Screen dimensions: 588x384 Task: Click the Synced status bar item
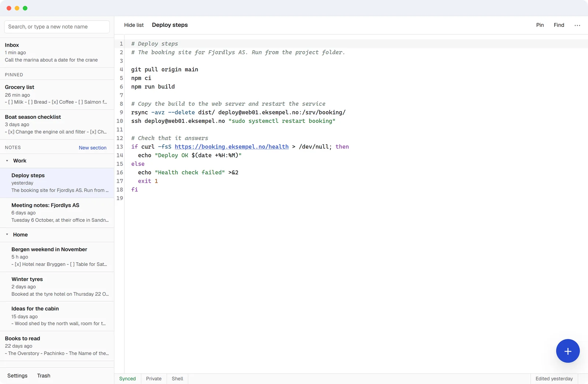coord(128,379)
